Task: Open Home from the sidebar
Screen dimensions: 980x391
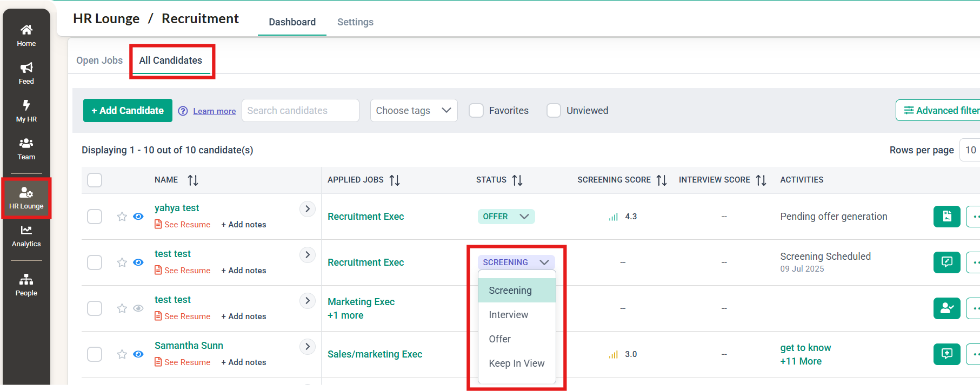Action: click(x=26, y=35)
